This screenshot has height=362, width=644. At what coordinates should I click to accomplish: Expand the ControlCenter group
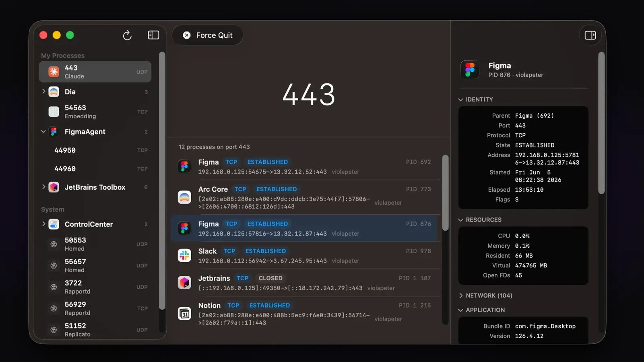pyautogui.click(x=43, y=224)
